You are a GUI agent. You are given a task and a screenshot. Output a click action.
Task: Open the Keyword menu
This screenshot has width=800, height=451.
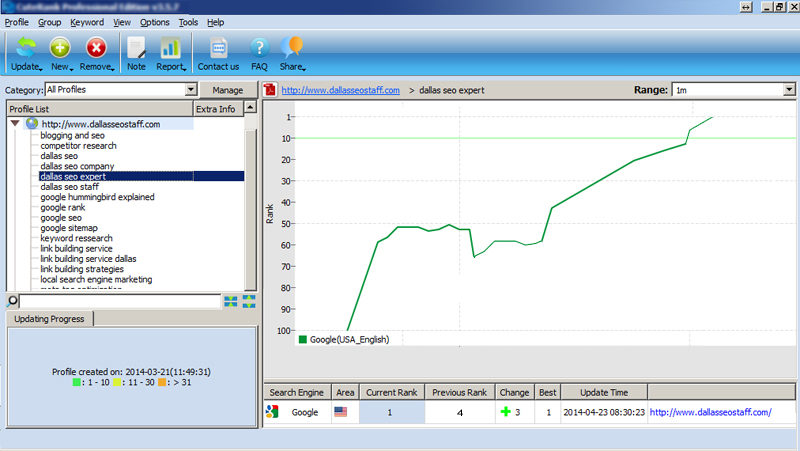click(87, 22)
